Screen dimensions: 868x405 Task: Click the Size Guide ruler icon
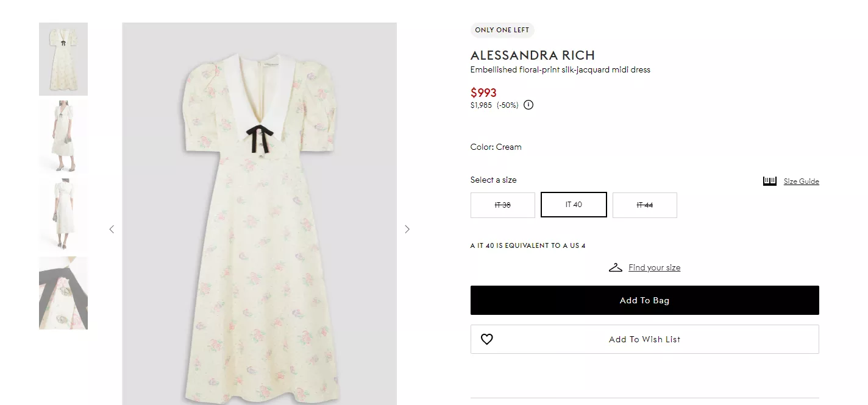[769, 181]
